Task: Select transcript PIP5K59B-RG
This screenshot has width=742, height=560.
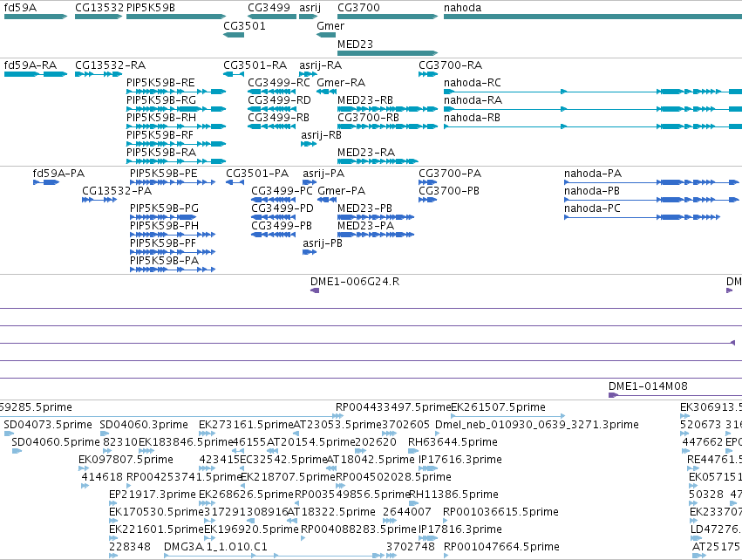Action: tap(161, 100)
